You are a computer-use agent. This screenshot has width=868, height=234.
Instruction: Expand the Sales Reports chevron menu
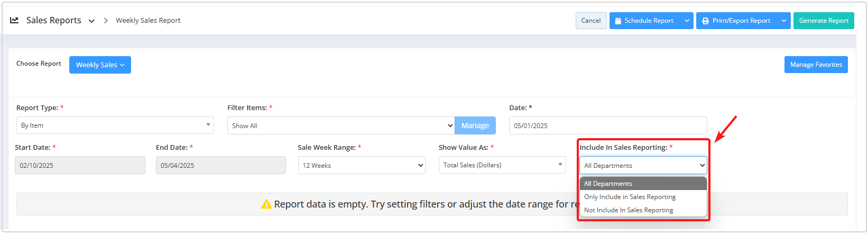[91, 21]
